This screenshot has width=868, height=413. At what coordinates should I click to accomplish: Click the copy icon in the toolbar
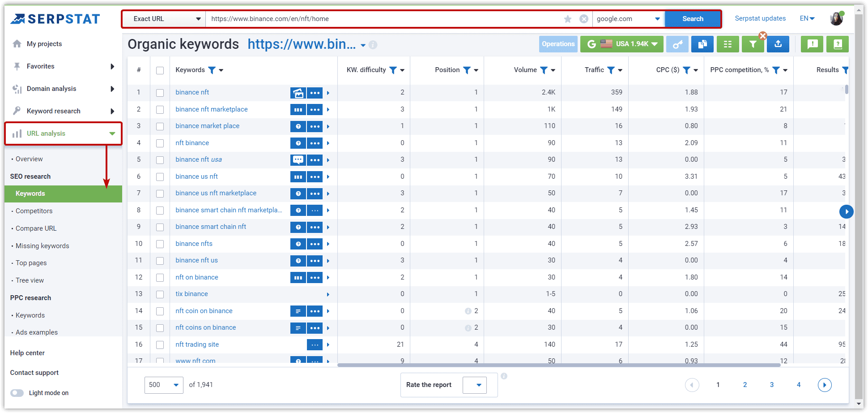(x=702, y=44)
